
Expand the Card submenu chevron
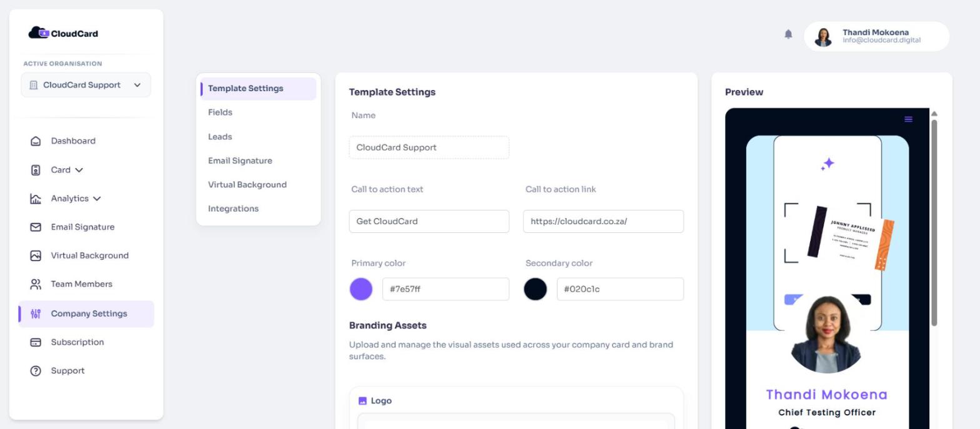(x=79, y=170)
